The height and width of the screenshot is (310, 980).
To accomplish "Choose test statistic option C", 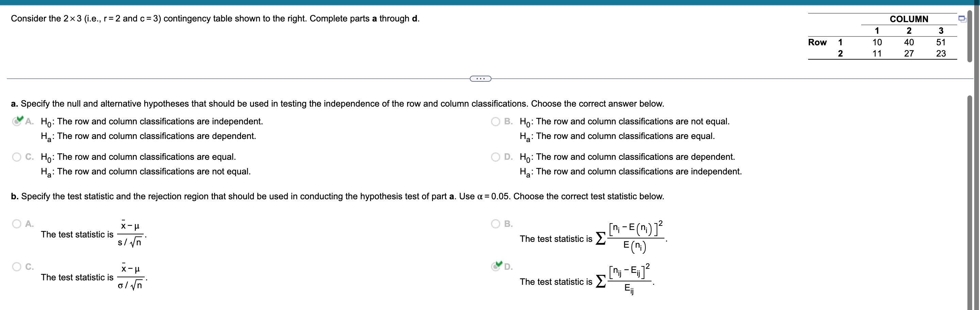I will [x=16, y=267].
